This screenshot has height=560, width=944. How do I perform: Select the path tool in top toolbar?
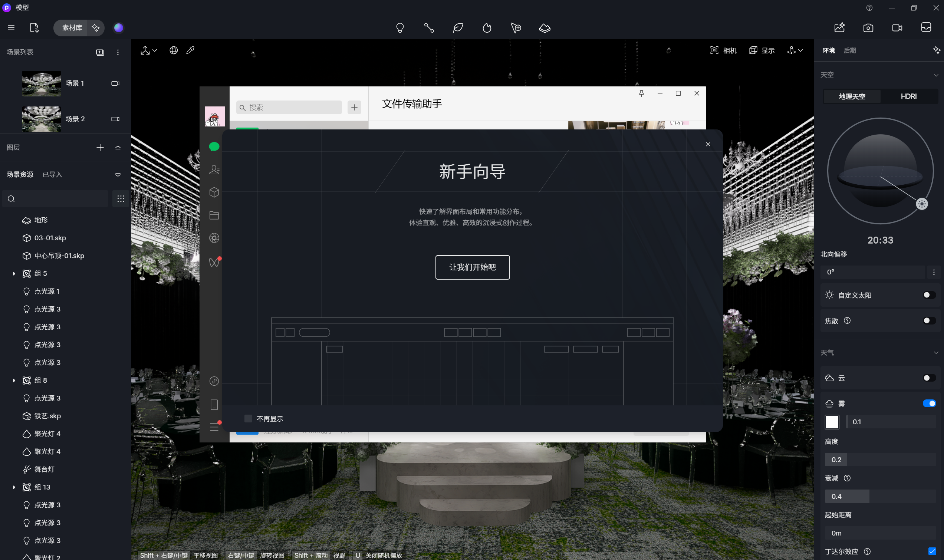(x=429, y=27)
